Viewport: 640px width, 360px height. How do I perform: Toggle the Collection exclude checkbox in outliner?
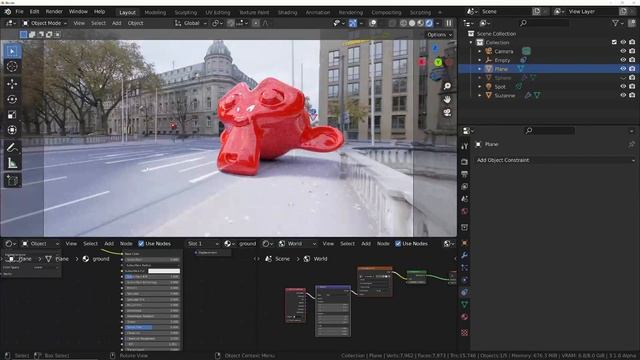614,42
